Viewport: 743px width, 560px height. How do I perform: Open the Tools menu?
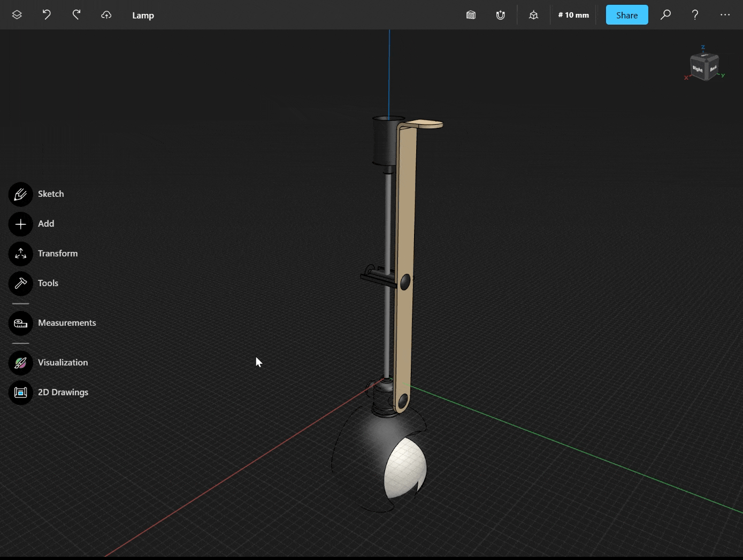click(20, 283)
